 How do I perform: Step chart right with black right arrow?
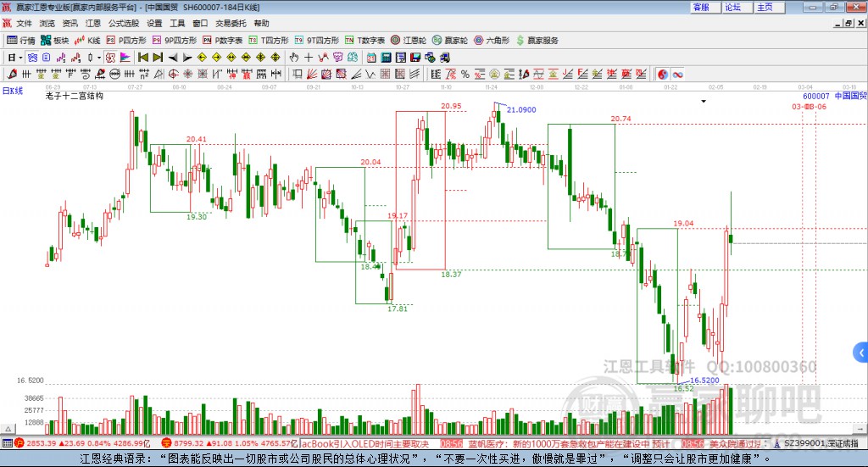187,58
